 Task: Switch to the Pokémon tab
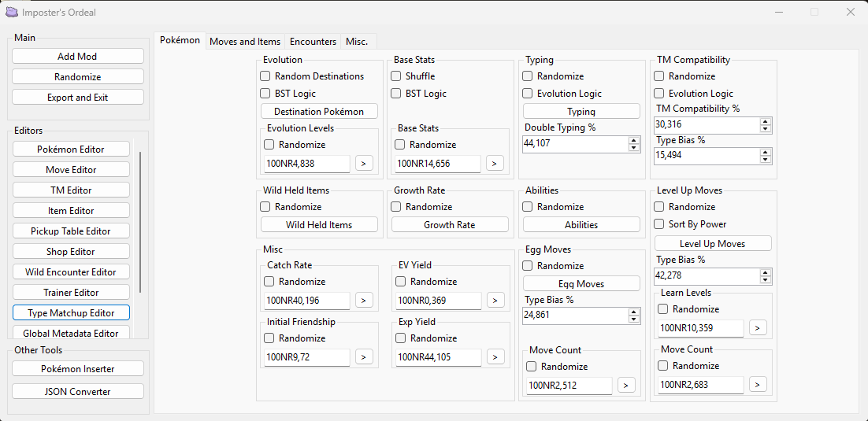click(180, 40)
